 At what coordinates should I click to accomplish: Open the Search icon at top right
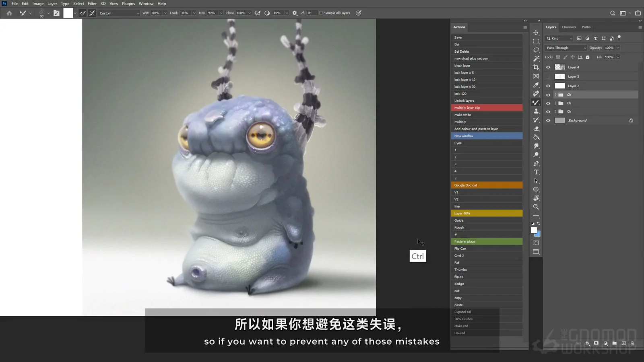[x=613, y=13]
